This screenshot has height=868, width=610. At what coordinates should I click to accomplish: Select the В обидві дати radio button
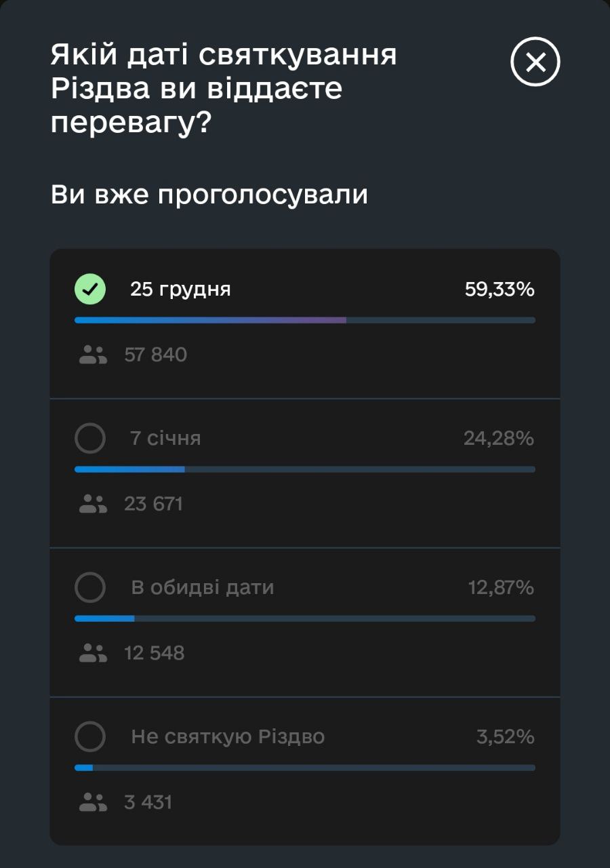pos(90,587)
